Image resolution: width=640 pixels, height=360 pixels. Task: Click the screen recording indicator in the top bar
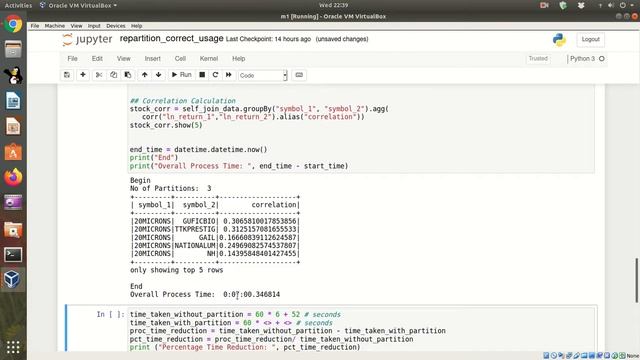(544, 5)
